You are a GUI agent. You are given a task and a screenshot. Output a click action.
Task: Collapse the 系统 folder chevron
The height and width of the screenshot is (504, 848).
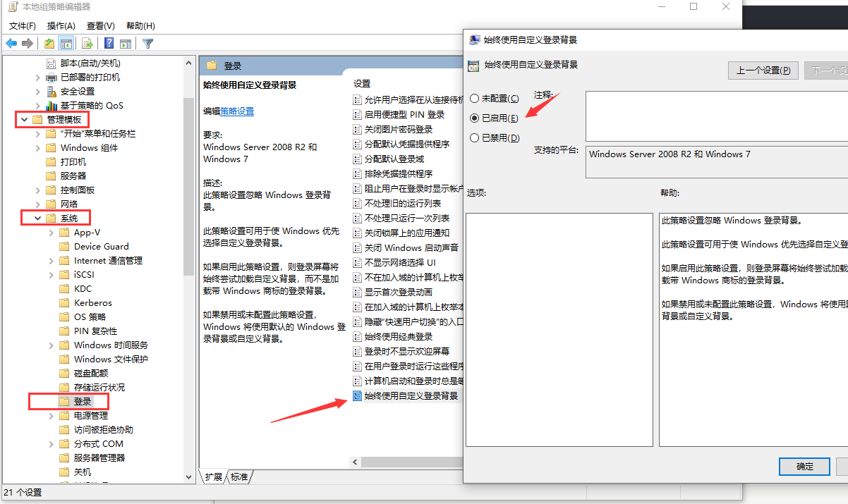pos(38,219)
